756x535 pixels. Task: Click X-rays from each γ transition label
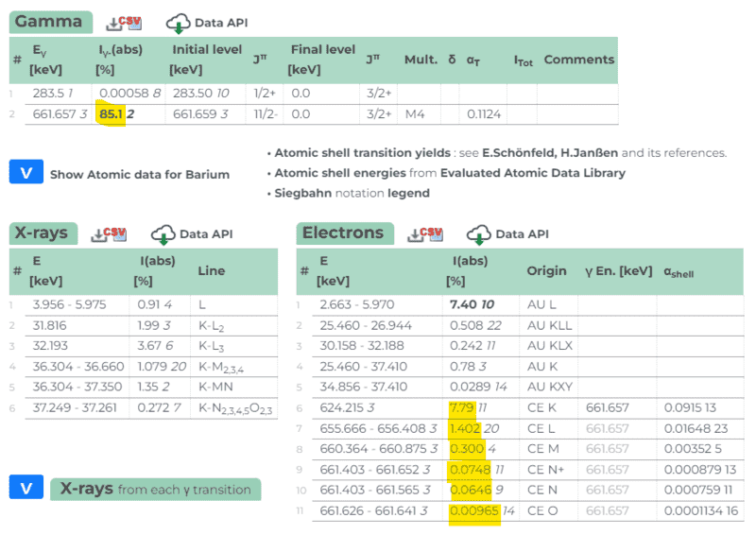[155, 490]
